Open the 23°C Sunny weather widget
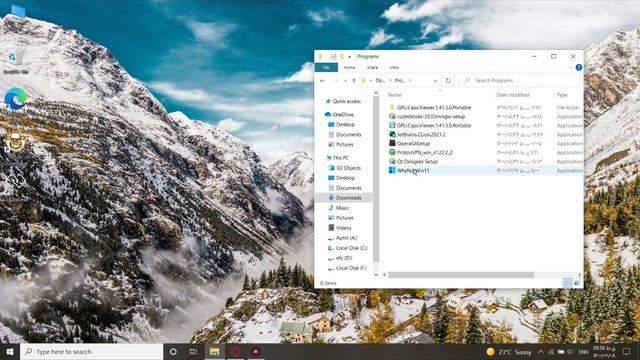The width and height of the screenshot is (640, 360). point(509,352)
